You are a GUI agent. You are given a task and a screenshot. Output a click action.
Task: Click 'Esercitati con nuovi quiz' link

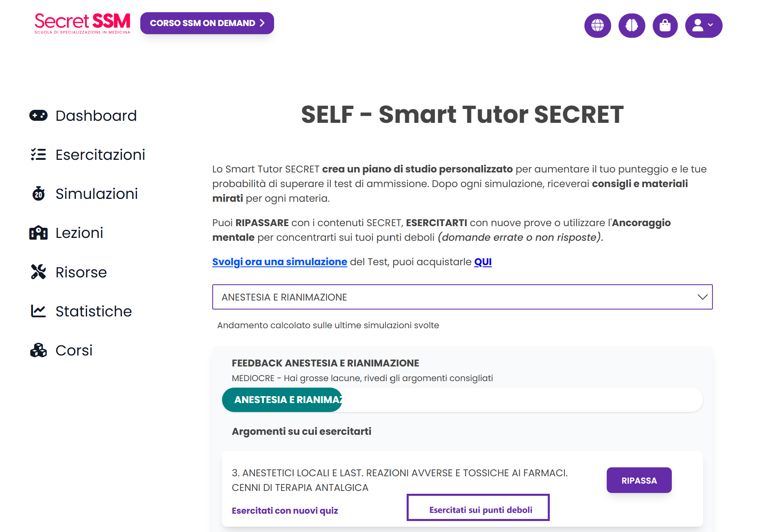tap(285, 510)
